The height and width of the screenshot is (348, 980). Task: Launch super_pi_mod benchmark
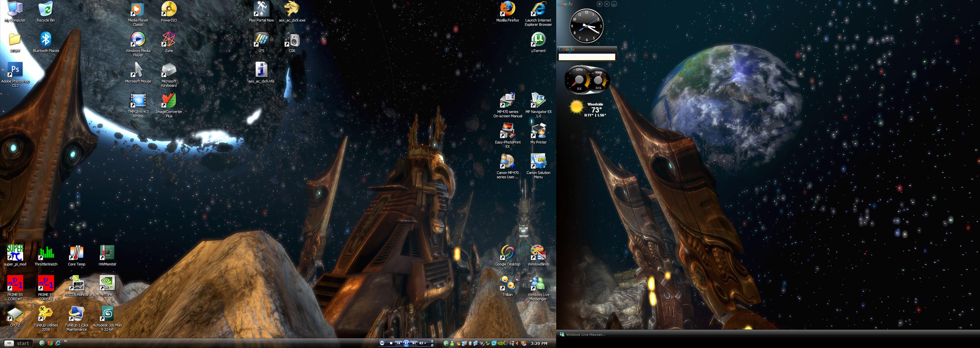click(15, 256)
